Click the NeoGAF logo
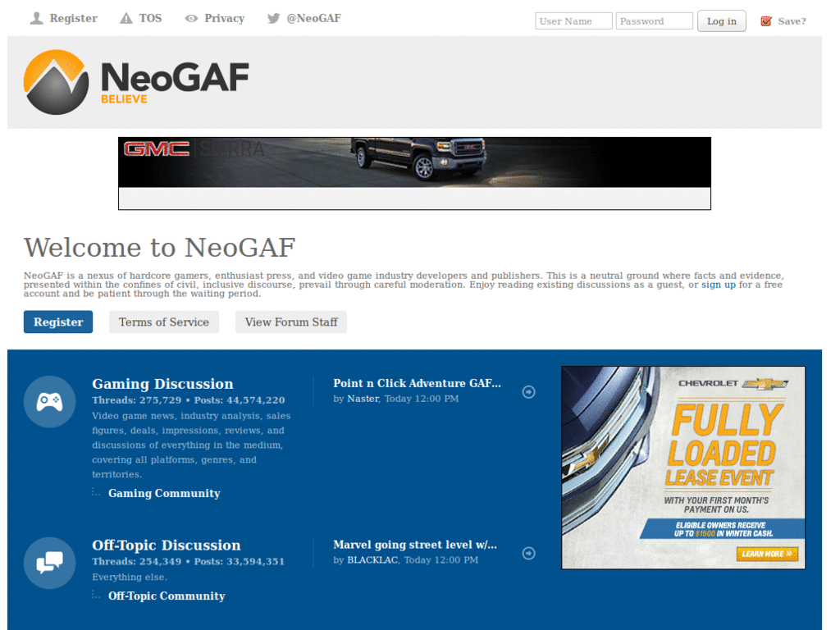The height and width of the screenshot is (630, 840). [x=136, y=82]
